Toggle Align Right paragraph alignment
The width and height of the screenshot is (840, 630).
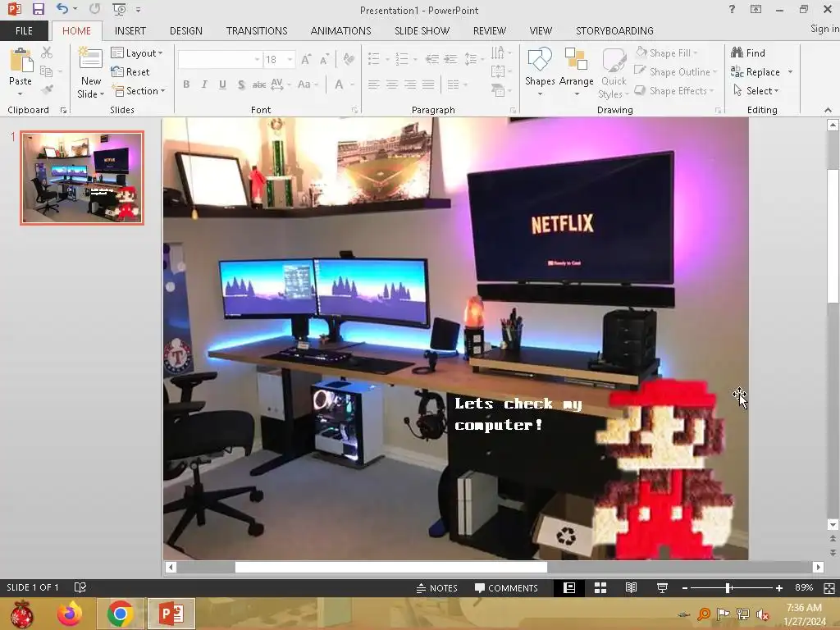point(410,84)
